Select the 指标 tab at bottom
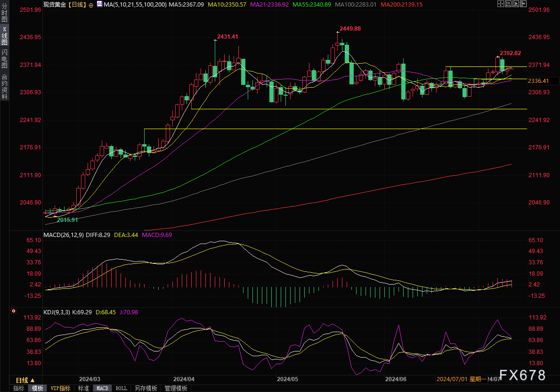 (19, 388)
